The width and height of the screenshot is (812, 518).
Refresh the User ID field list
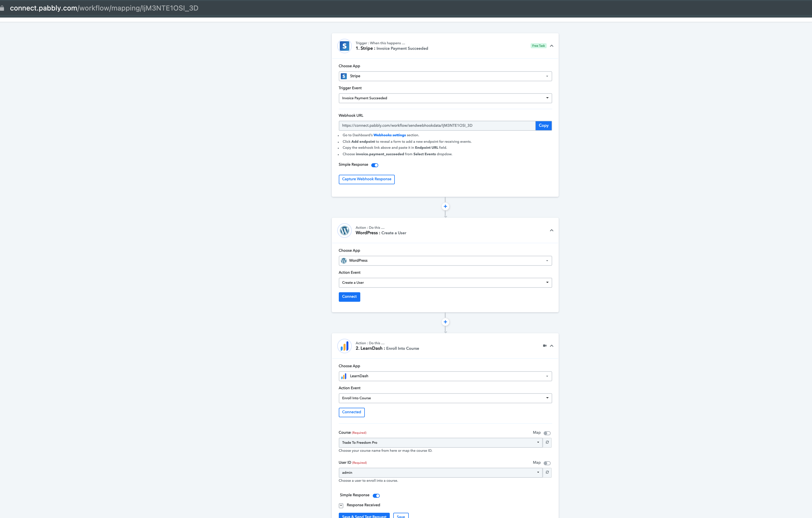coord(547,472)
